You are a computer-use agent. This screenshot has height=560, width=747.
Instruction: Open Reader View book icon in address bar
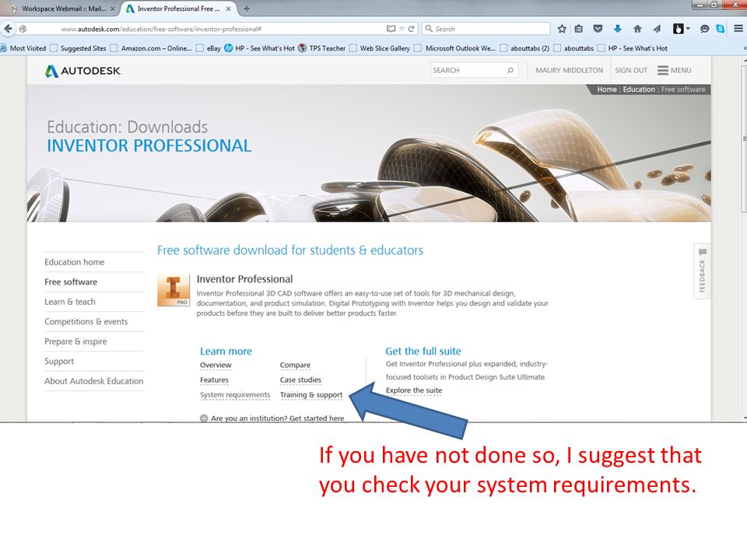(391, 29)
